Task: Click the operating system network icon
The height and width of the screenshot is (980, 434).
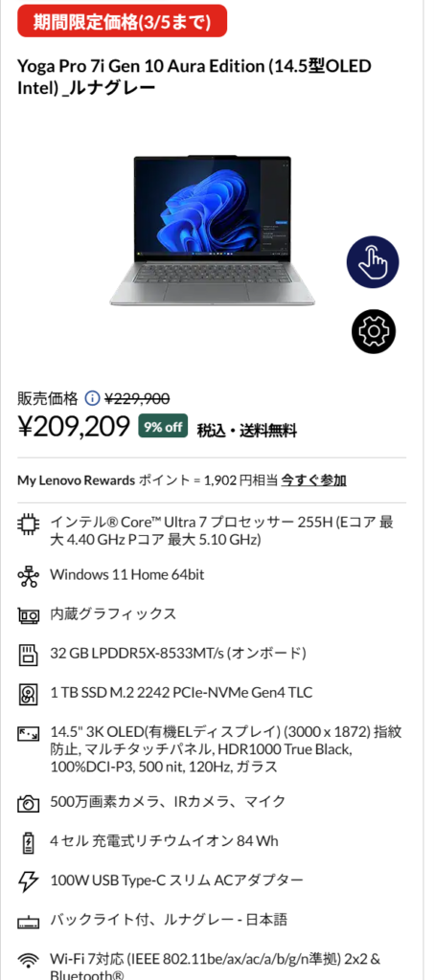Action: 28,575
